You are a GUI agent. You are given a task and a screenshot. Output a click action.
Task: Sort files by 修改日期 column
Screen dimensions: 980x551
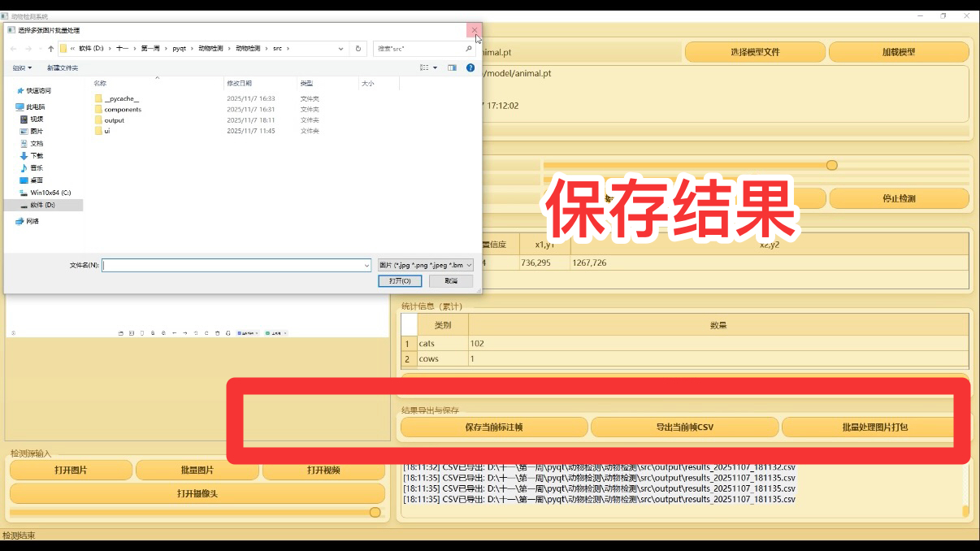[x=259, y=83]
